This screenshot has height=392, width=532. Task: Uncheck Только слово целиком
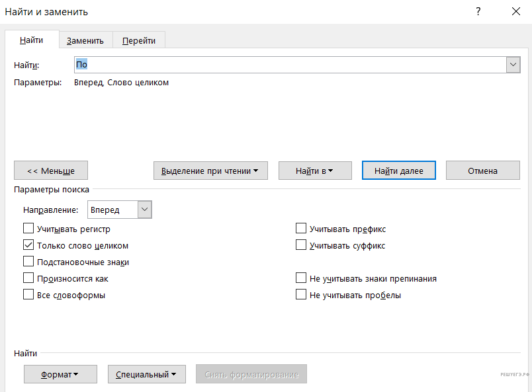[28, 245]
